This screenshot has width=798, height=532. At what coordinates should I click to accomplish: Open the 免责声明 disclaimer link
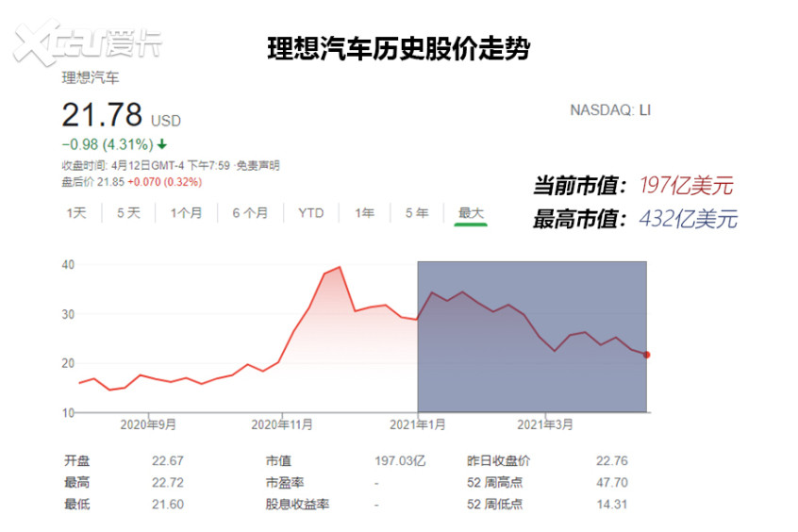(x=258, y=165)
